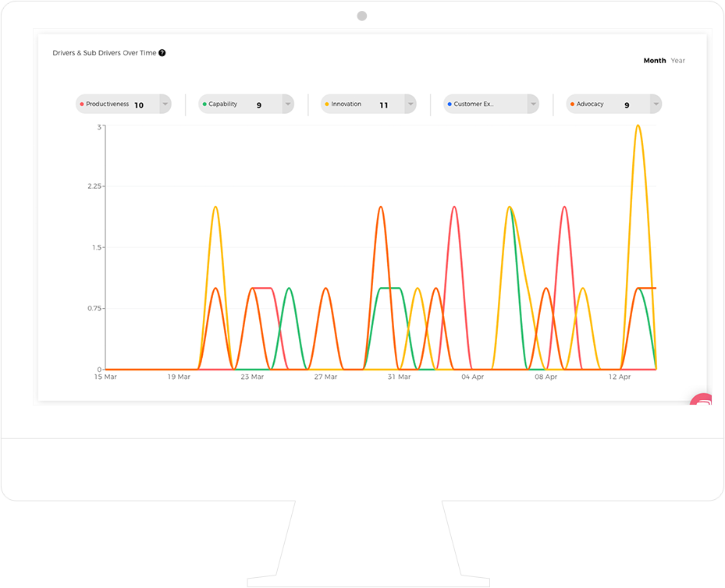Viewport: 725px width, 588px height.
Task: Click the yellow Innovation peak at value 3
Action: click(638, 126)
